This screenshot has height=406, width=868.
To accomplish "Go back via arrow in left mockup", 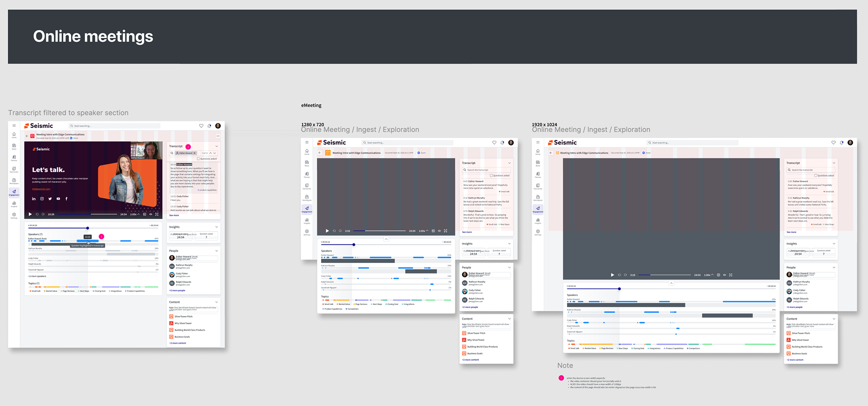I will coord(27,136).
